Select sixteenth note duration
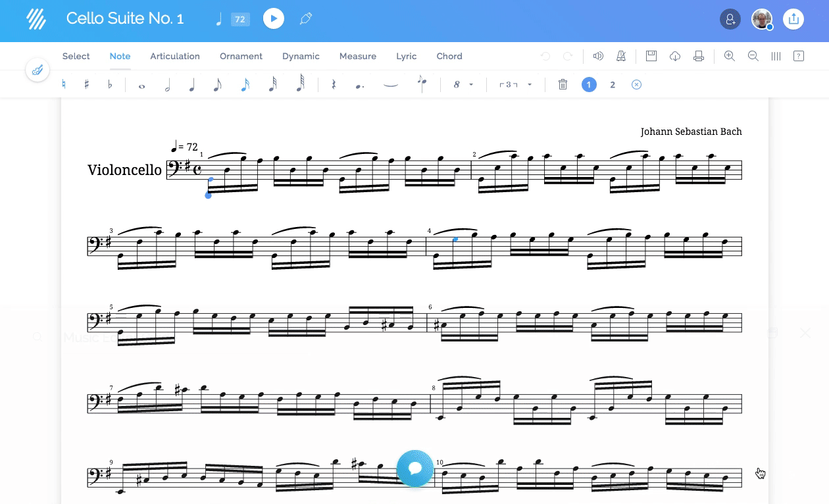Viewport: 829px width, 504px height. click(245, 85)
